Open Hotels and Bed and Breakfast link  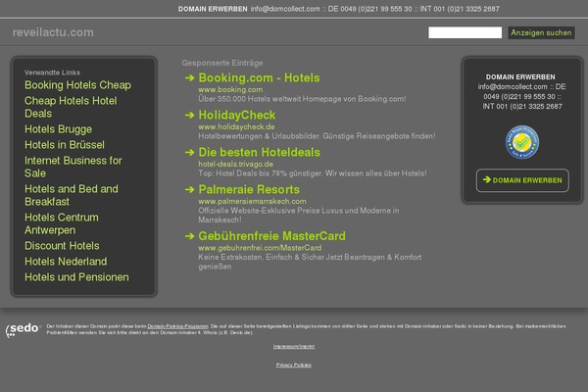[x=72, y=195]
